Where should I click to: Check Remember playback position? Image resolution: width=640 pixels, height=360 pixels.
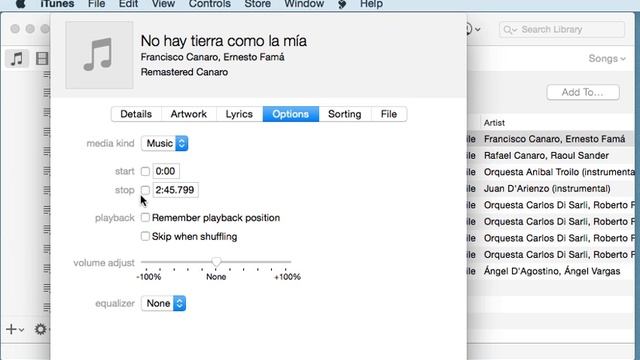[x=145, y=218]
